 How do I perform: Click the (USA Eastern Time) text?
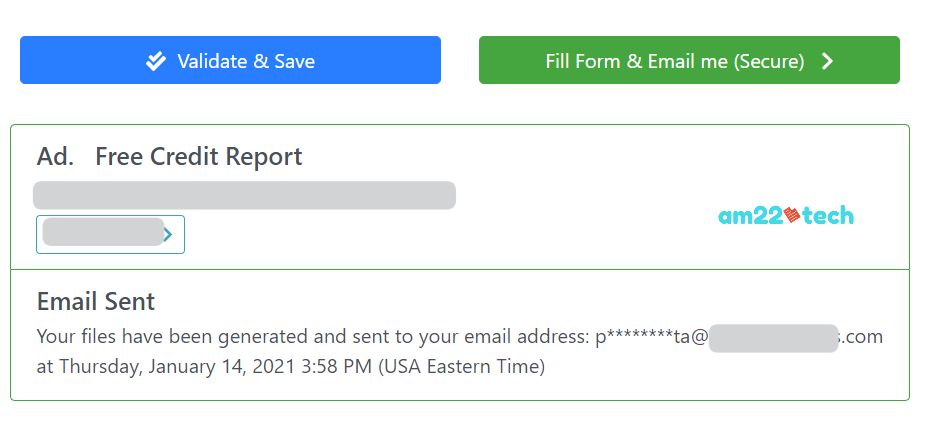click(x=462, y=366)
